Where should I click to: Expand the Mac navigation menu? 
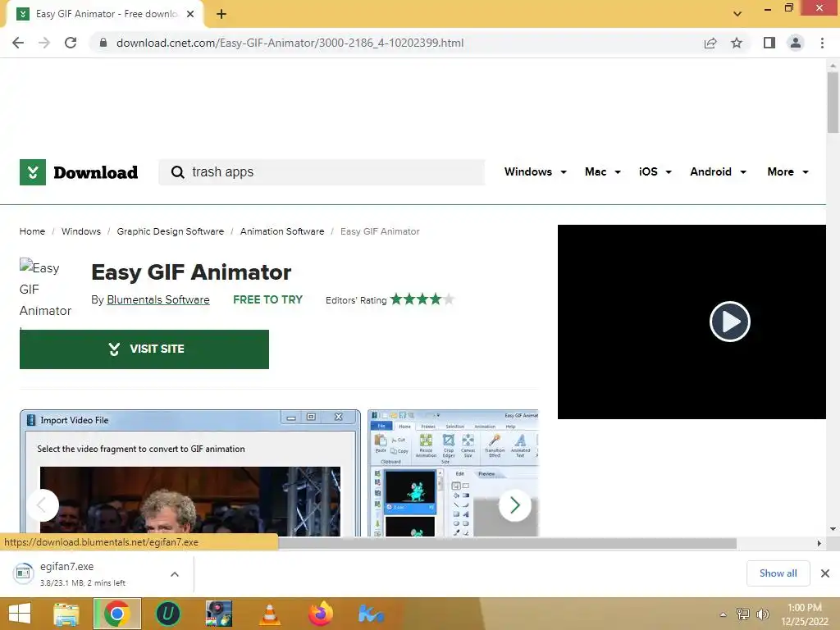pyautogui.click(x=603, y=172)
